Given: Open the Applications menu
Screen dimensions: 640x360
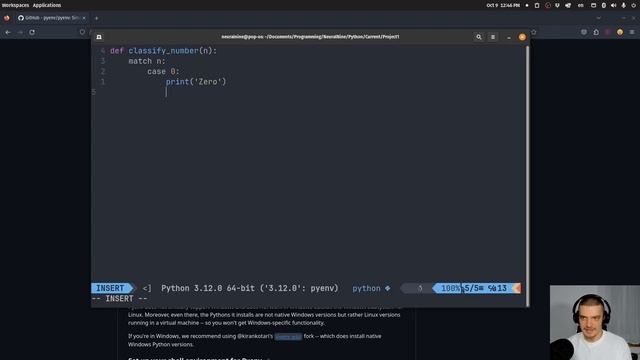Looking at the screenshot, I should coord(47,5).
